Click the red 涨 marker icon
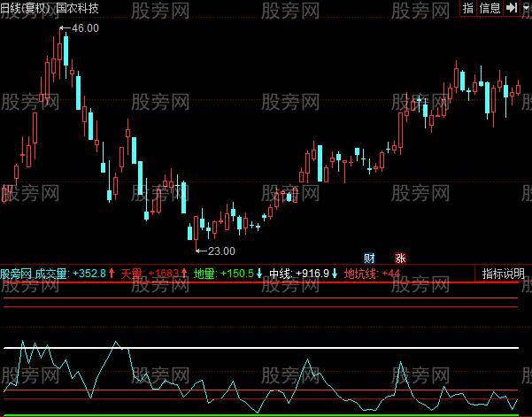The image size is (532, 417). tap(400, 258)
